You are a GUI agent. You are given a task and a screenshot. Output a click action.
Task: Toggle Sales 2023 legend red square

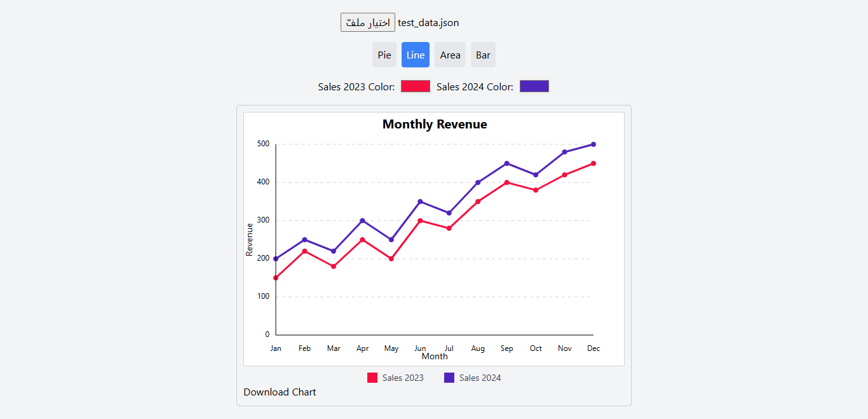pyautogui.click(x=372, y=378)
